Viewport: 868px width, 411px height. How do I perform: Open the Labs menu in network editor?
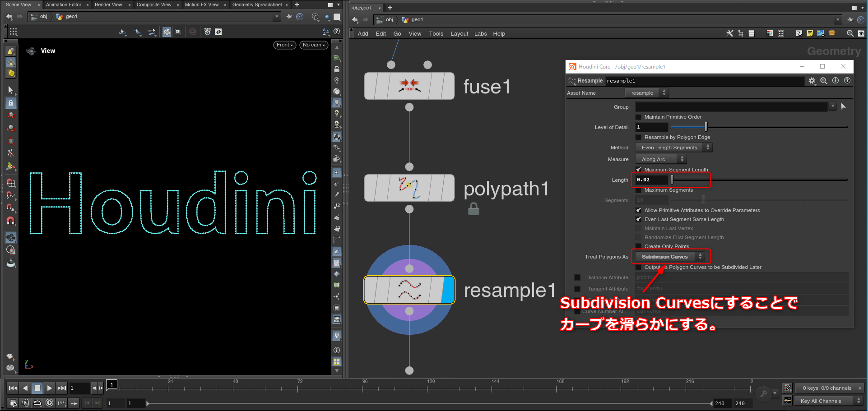(x=481, y=34)
